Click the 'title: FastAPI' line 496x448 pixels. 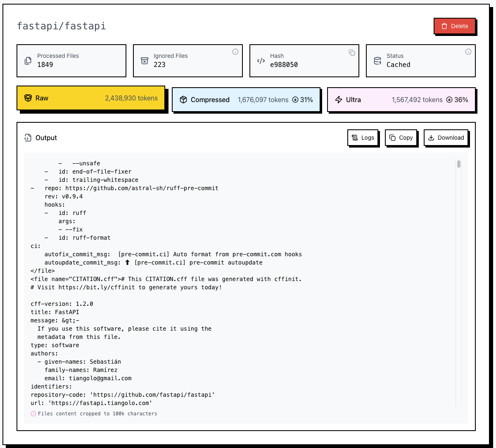tap(55, 312)
